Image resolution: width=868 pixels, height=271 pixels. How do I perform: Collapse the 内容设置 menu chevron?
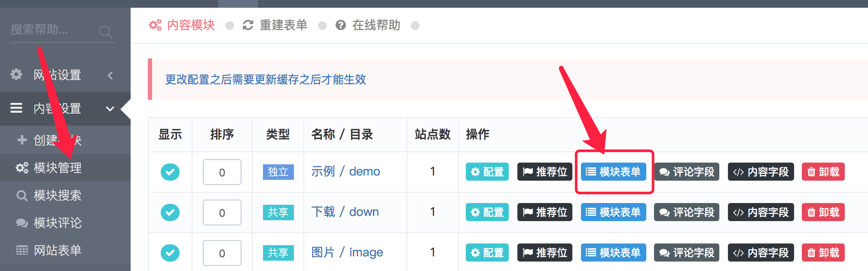coord(110,109)
